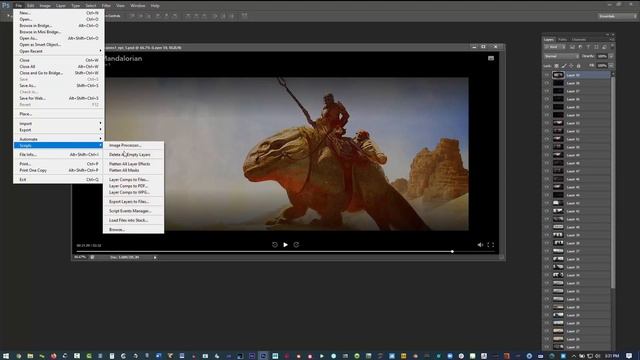Viewport: 640px width, 360px height.
Task: Toggle visibility of Layer 27
Action: click(x=547, y=331)
